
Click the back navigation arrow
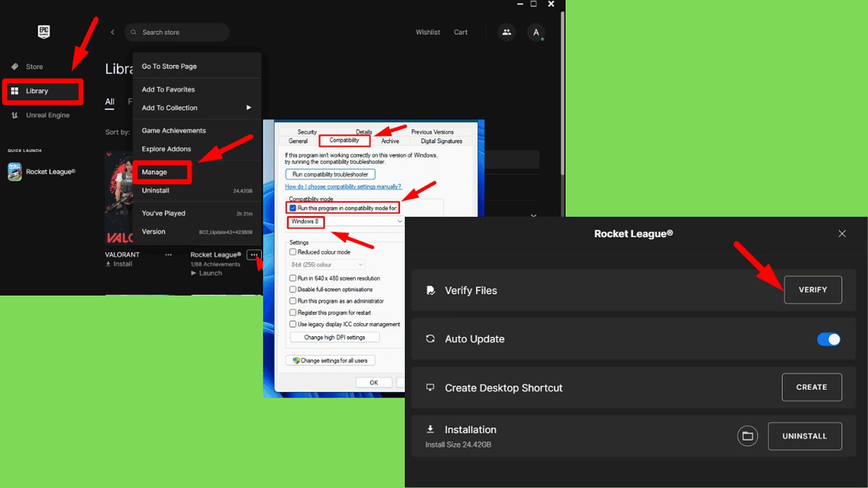[112, 32]
